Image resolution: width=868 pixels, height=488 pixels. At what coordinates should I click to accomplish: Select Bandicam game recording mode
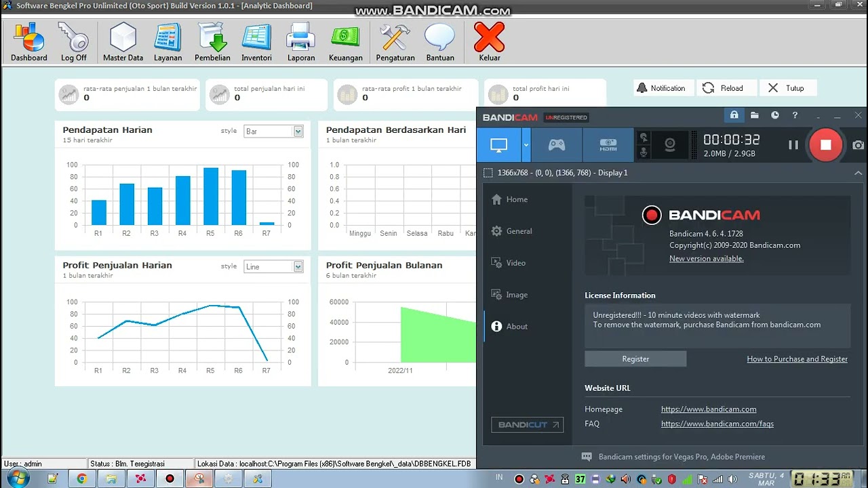[557, 145]
